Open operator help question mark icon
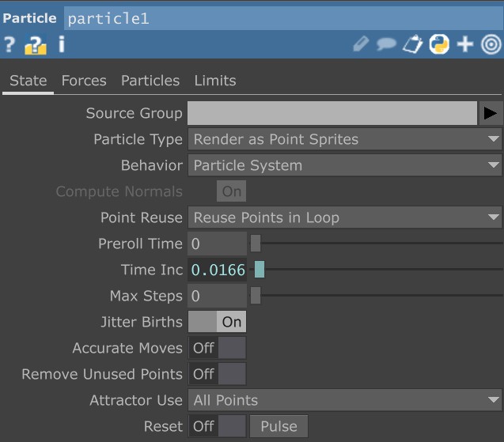 [x=9, y=45]
